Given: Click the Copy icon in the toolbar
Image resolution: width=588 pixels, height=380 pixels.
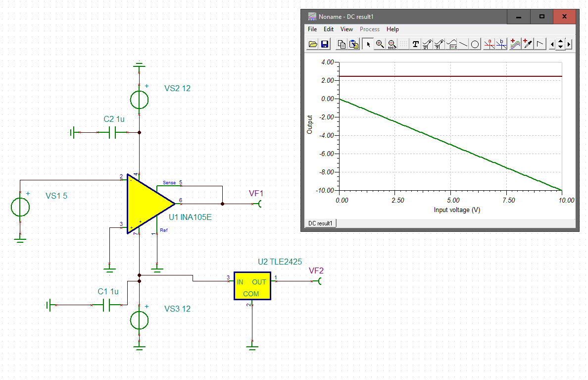Looking at the screenshot, I should (341, 44).
